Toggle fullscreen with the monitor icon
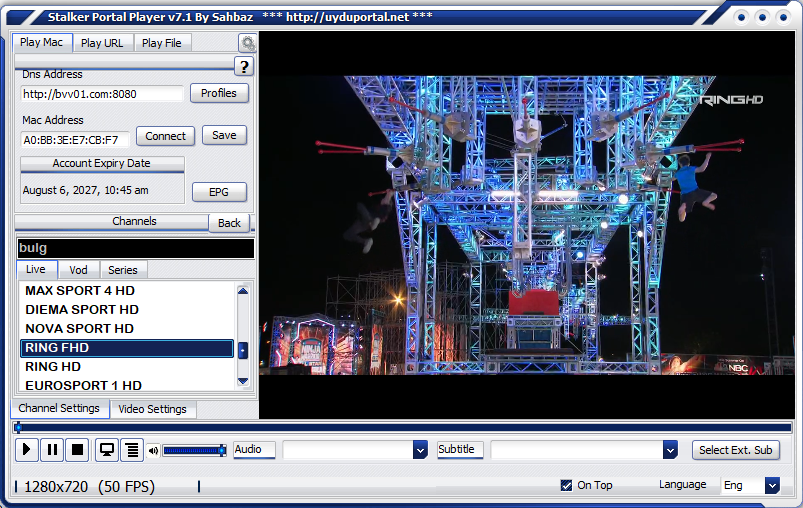Image resolution: width=803 pixels, height=508 pixels. point(107,450)
